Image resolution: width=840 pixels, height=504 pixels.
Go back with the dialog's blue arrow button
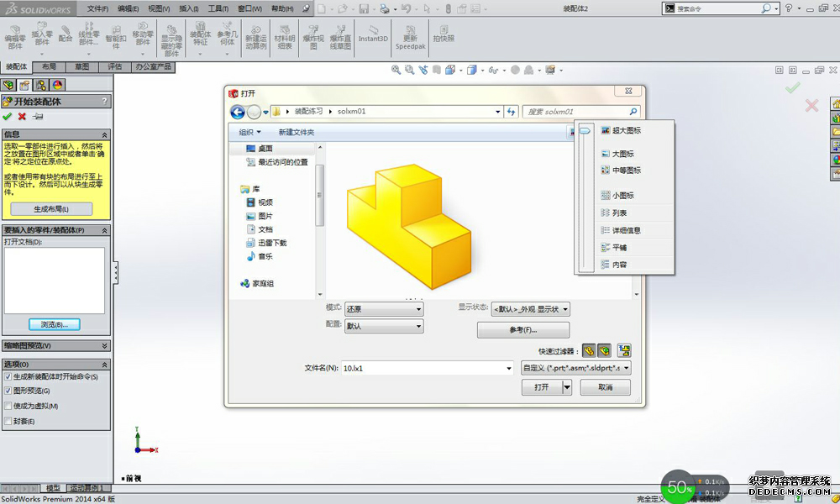(x=238, y=112)
